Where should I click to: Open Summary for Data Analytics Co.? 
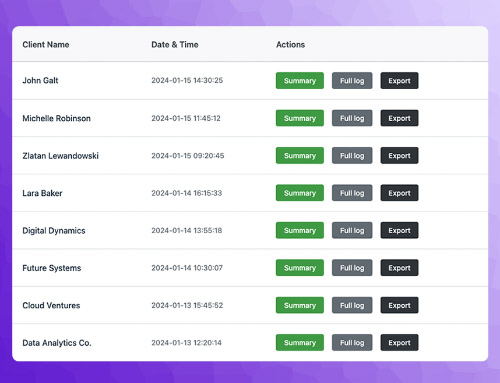click(x=300, y=343)
